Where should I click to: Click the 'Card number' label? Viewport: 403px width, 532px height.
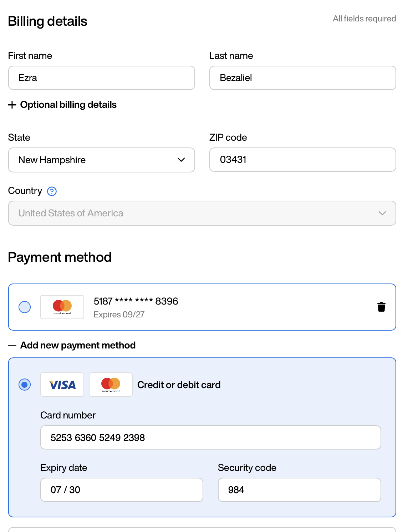click(x=68, y=415)
